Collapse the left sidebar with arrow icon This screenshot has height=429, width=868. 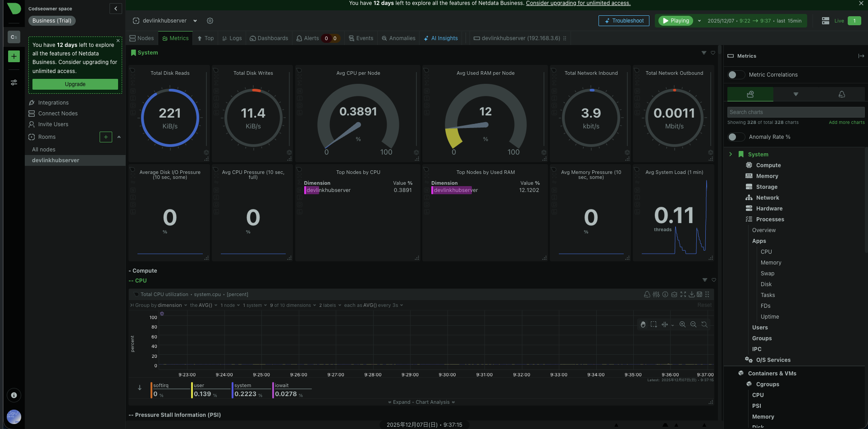(x=116, y=9)
